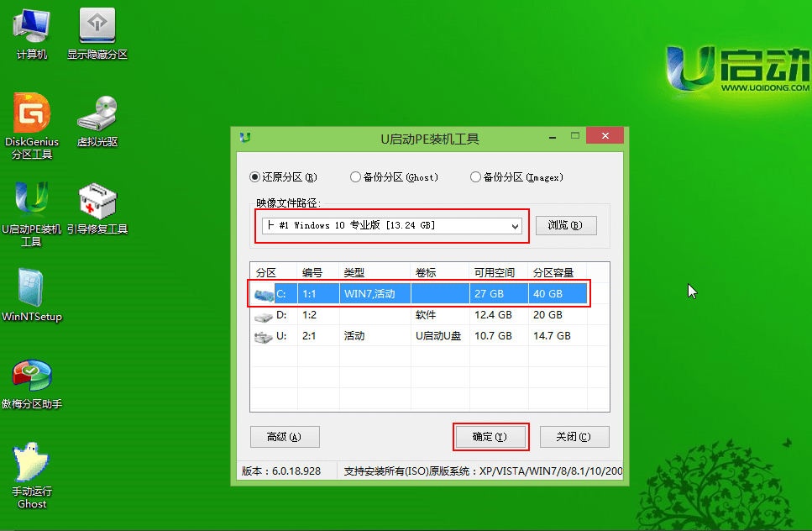Click the 确定(Y) button

(x=490, y=437)
